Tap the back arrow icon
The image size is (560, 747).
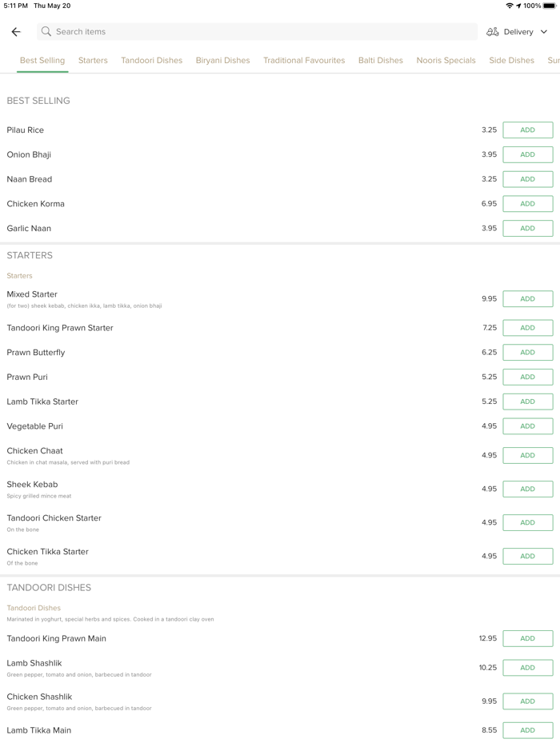[16, 32]
